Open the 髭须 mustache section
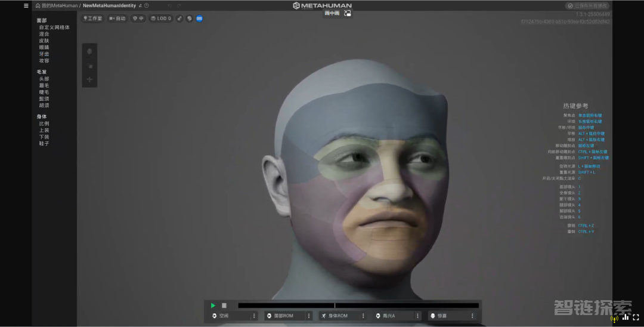 [44, 98]
